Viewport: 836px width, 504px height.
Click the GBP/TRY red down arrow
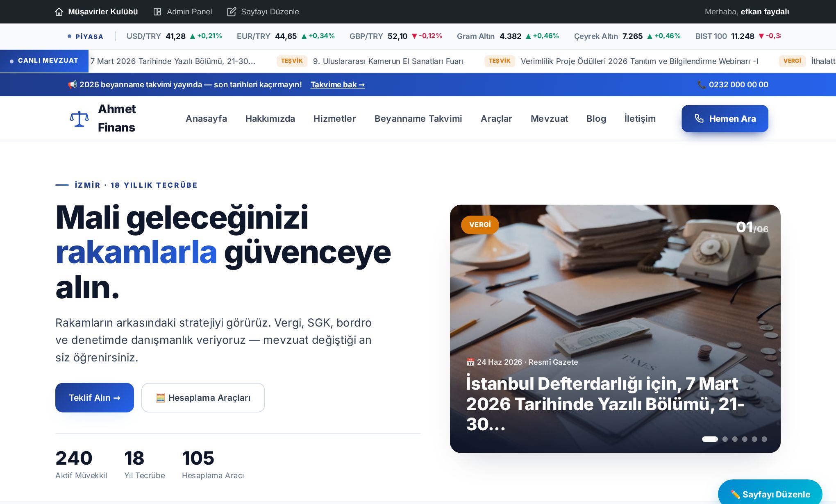(x=414, y=36)
